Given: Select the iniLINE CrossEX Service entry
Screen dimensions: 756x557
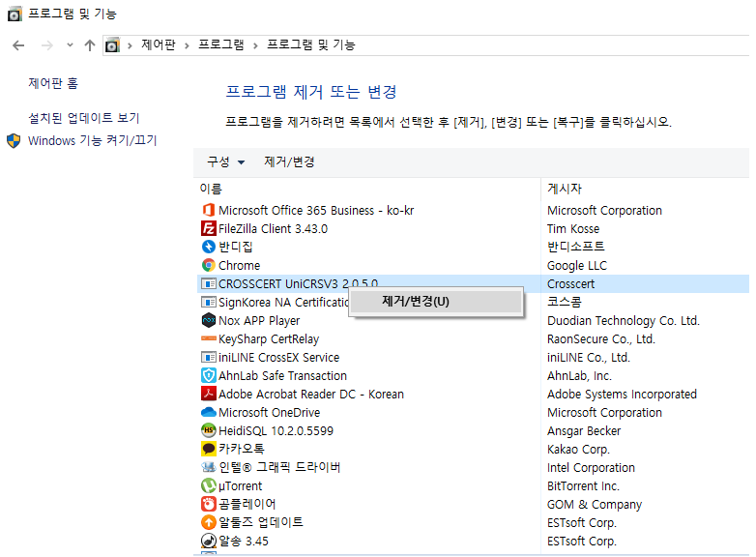Looking at the screenshot, I should (278, 358).
